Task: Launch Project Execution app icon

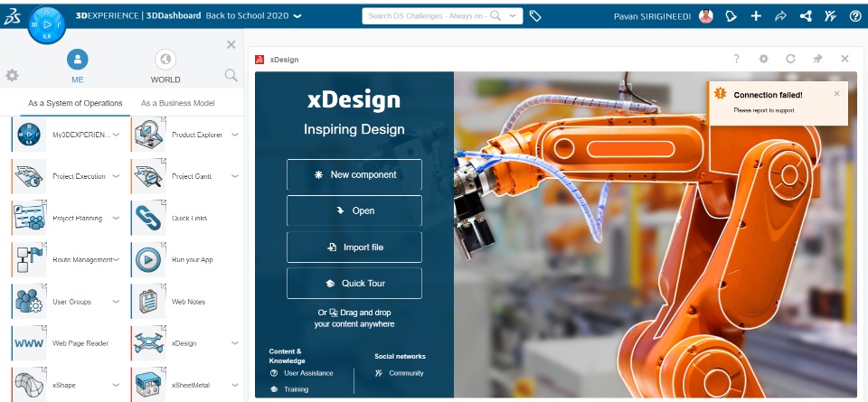Action: [29, 176]
